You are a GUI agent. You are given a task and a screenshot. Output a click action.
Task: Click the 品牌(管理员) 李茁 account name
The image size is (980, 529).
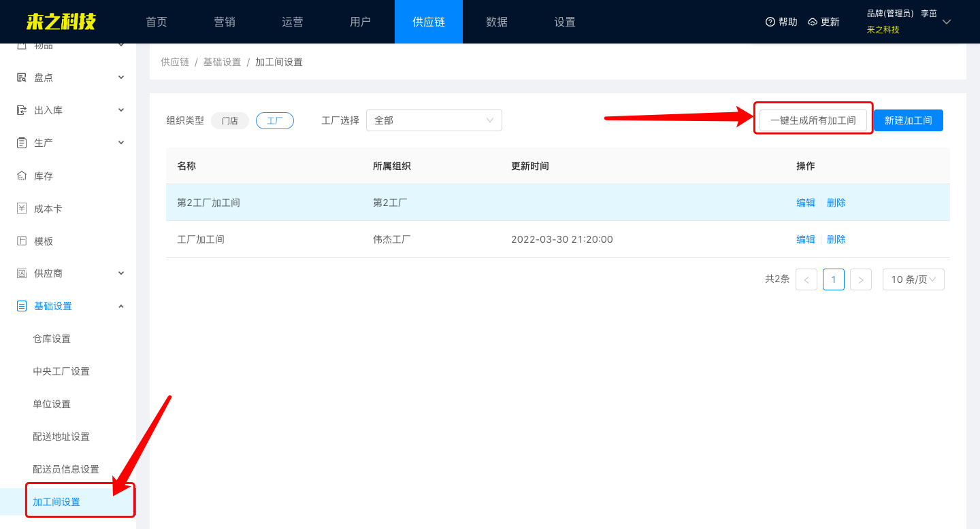click(902, 14)
